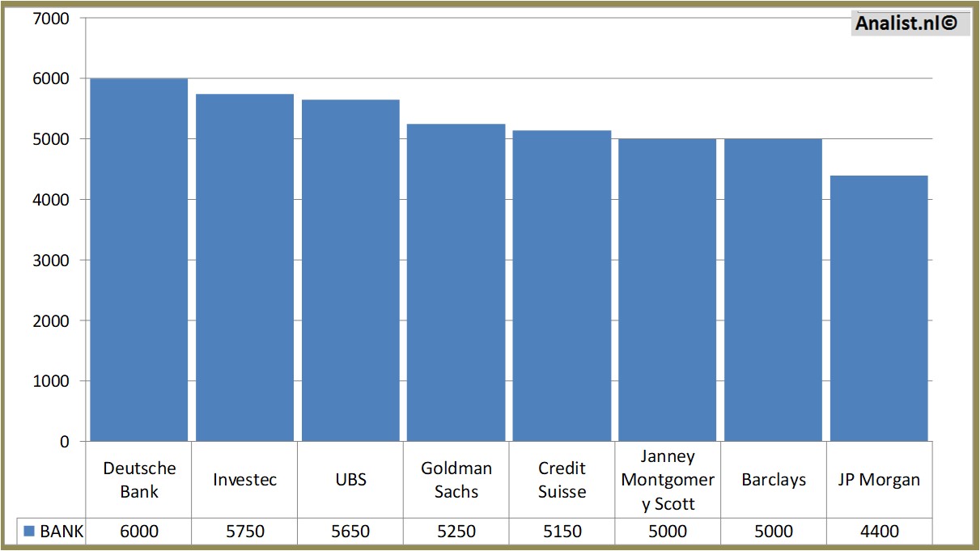Select the BANK legend text
Screen dimensions: 980x551
pos(62,532)
